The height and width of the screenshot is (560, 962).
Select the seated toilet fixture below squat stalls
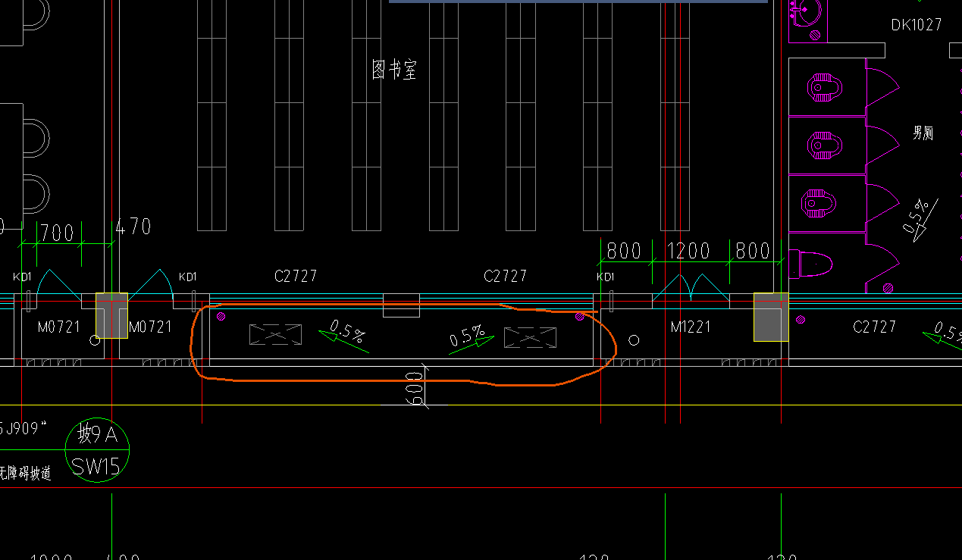point(810,264)
